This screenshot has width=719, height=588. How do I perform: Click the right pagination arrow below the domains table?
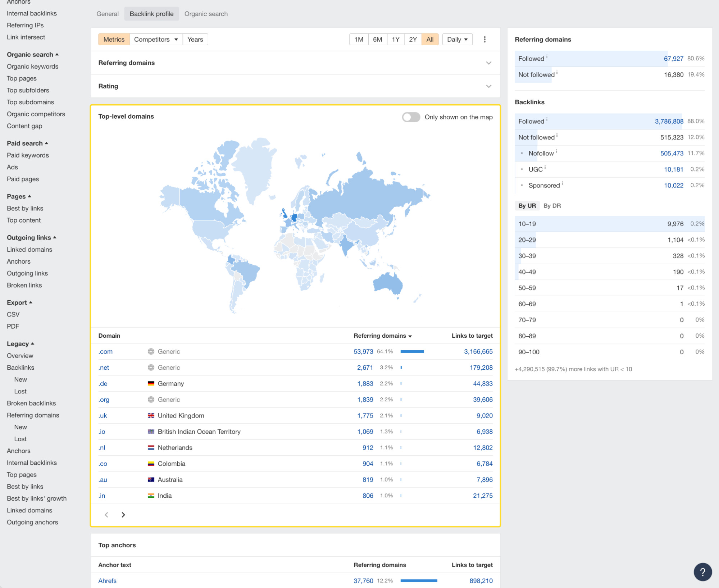tap(123, 515)
